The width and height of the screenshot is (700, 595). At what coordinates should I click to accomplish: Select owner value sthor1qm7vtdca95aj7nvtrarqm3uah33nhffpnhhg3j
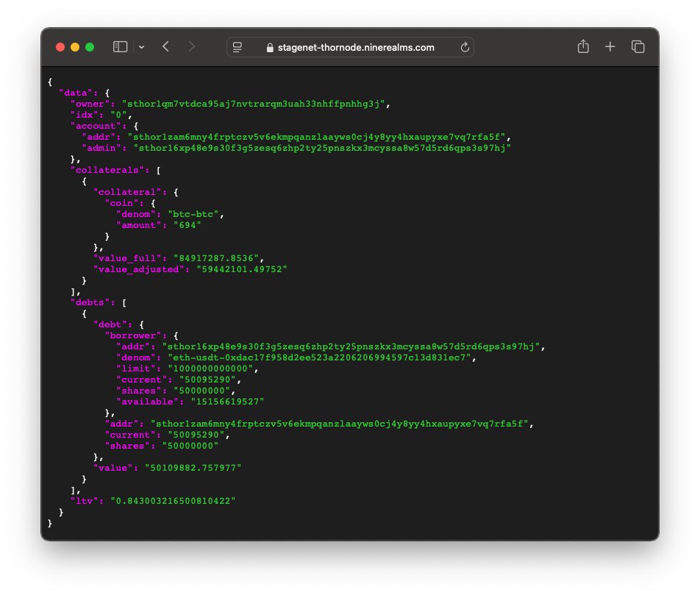(254, 104)
